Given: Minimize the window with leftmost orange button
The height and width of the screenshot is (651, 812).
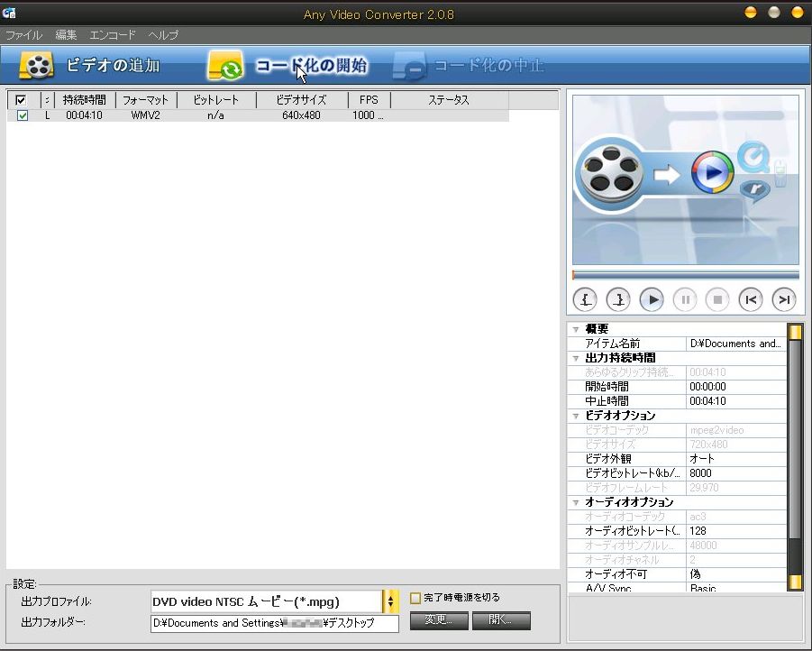Looking at the screenshot, I should (751, 13).
